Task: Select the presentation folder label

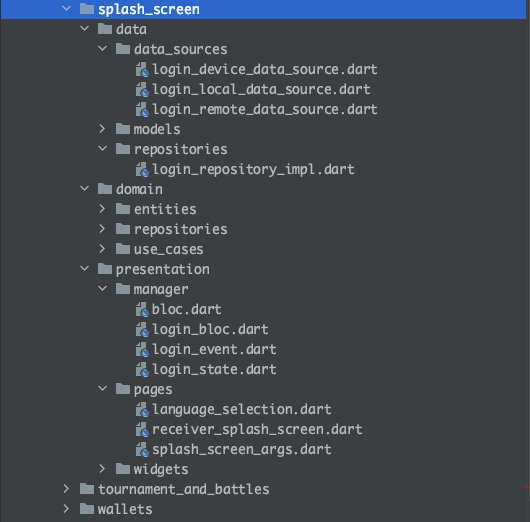Action: tap(163, 269)
